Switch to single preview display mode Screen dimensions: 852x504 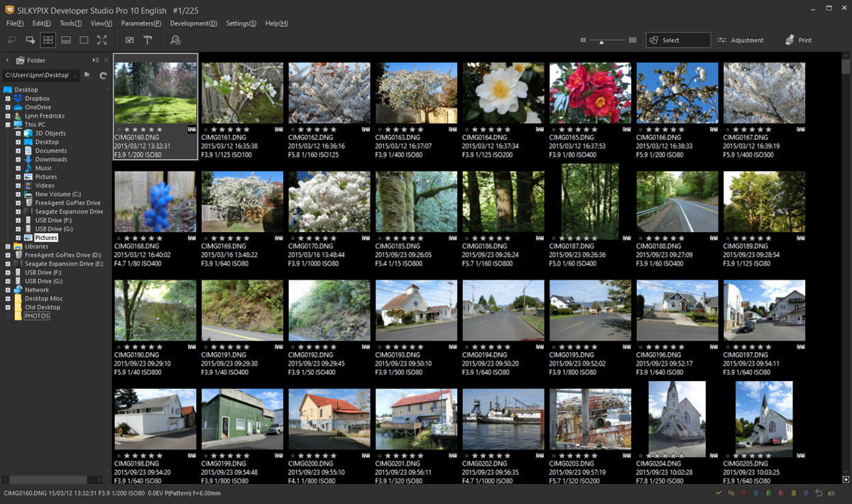[x=84, y=40]
